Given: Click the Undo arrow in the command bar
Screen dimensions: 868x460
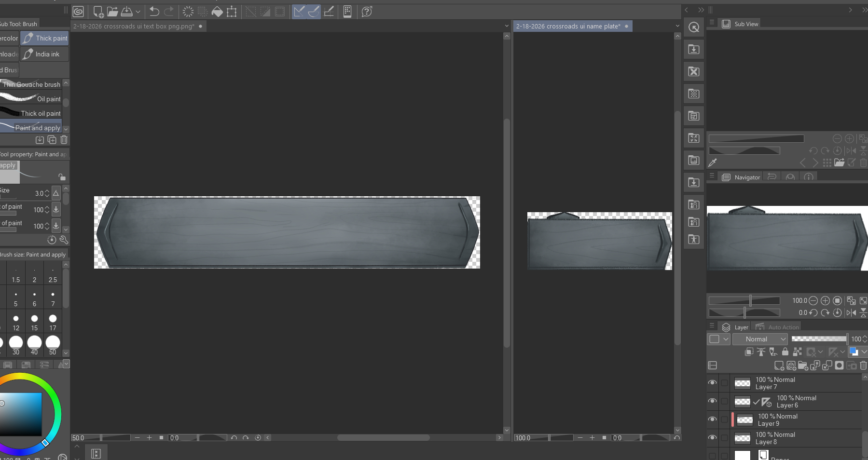Looking at the screenshot, I should (x=154, y=12).
